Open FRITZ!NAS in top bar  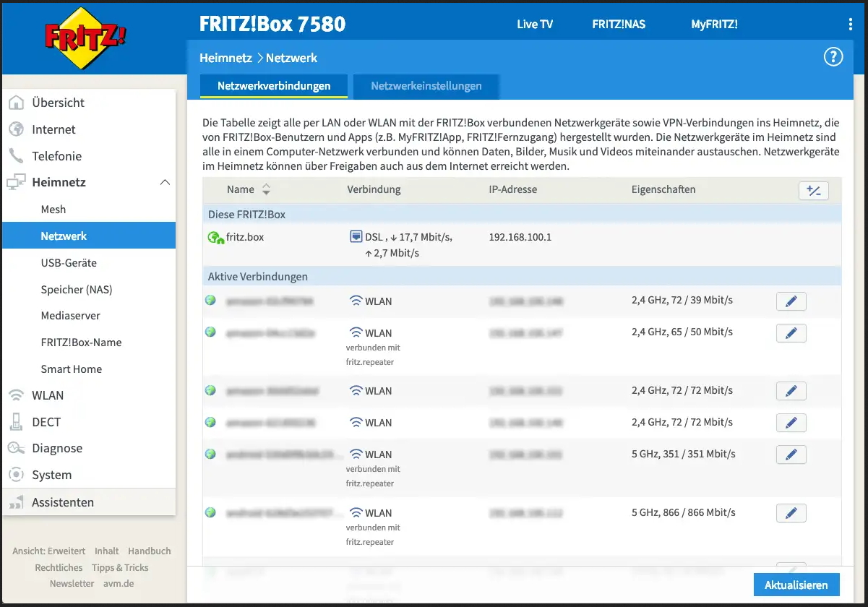619,24
